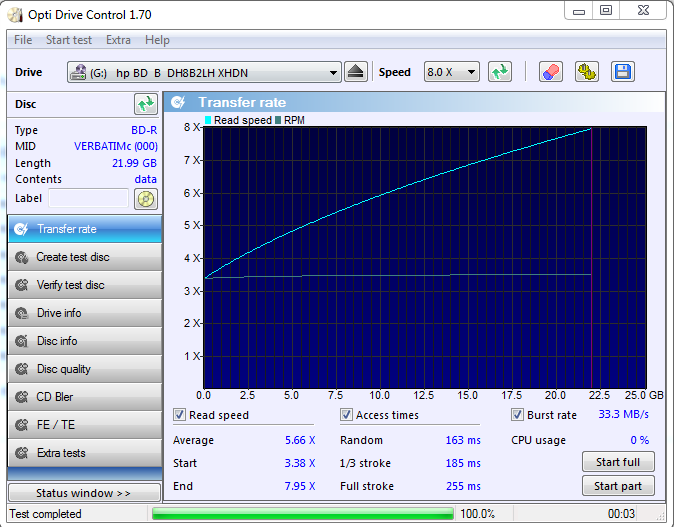
Task: Click the transfer rate graph
Action: [425, 257]
